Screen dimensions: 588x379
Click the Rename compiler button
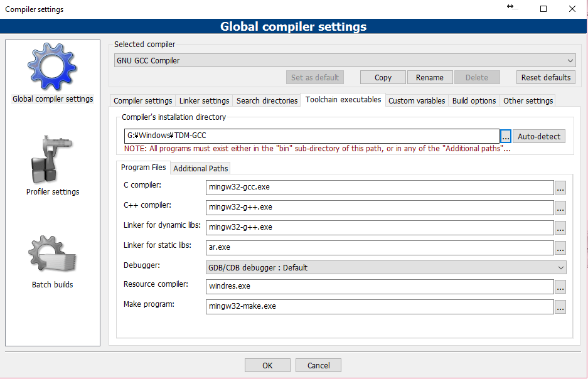(x=430, y=78)
